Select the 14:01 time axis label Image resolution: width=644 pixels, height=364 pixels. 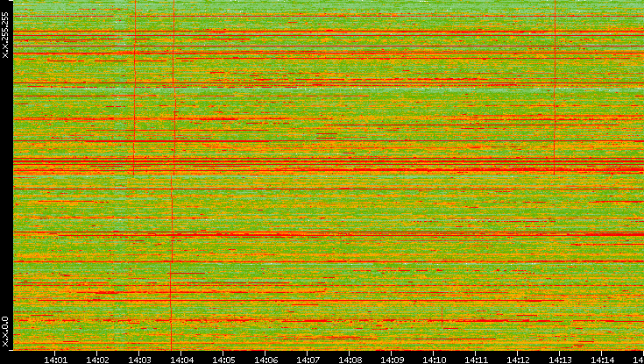click(x=55, y=360)
